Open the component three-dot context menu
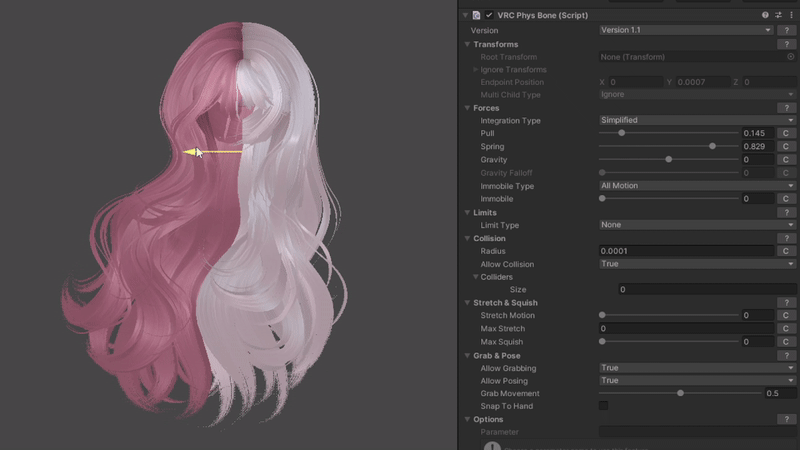Screen dimensions: 800x450 (x=791, y=15)
